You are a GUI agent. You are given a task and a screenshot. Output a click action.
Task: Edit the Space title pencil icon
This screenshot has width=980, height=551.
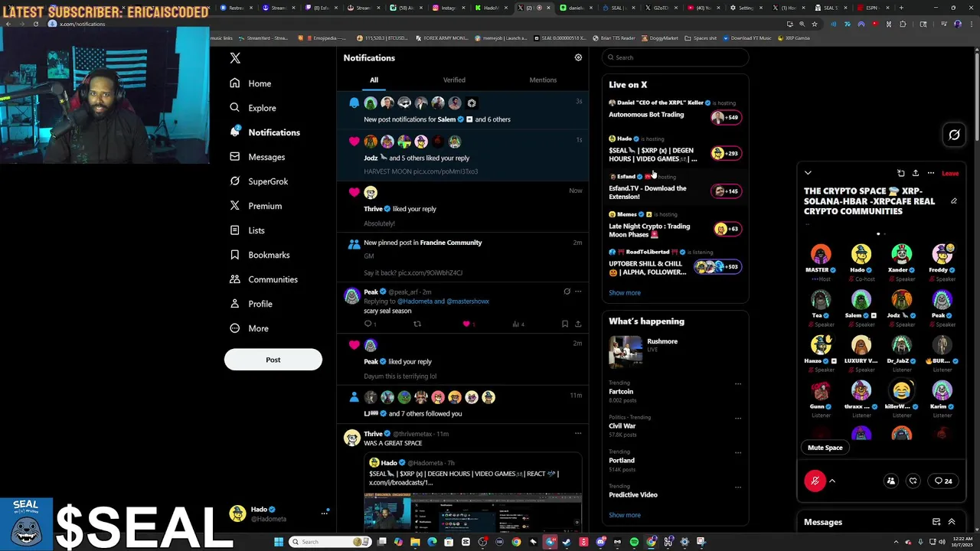click(x=954, y=201)
